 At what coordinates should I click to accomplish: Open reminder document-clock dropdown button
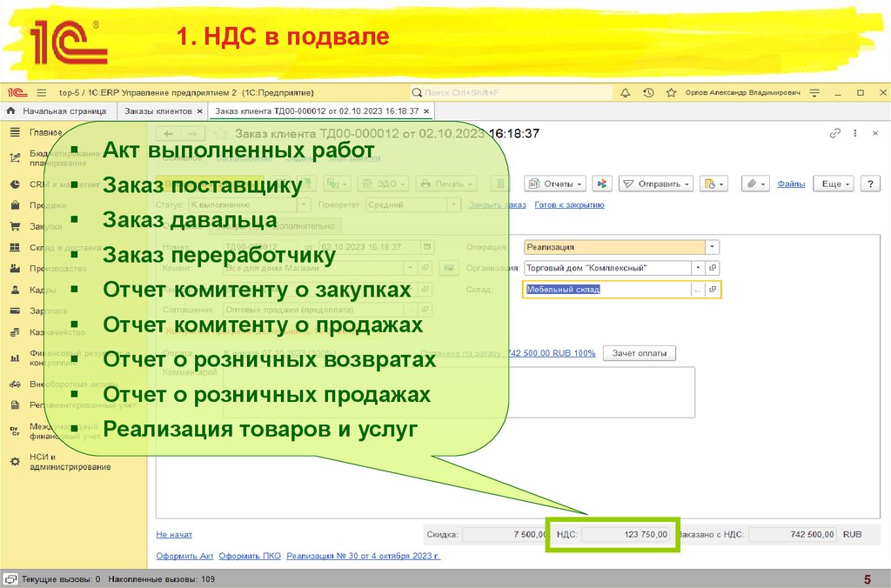click(713, 184)
